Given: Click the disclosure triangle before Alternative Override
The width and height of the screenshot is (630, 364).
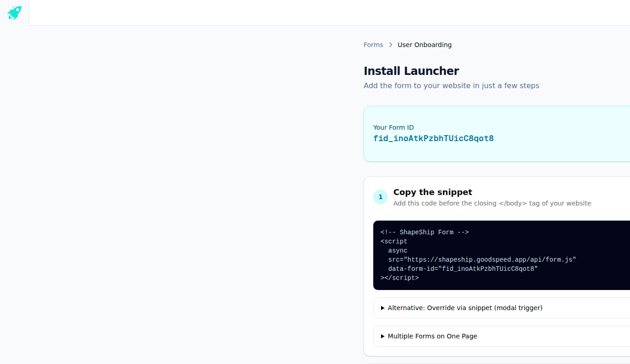Looking at the screenshot, I should [x=382, y=307].
